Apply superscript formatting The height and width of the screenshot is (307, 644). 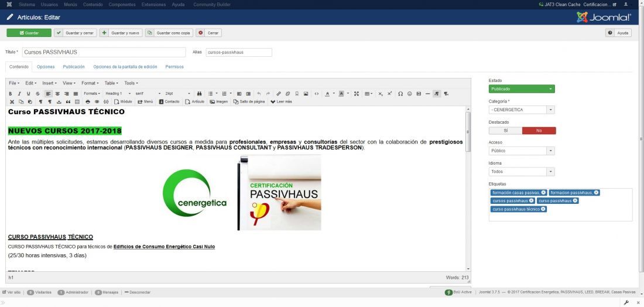coord(389,94)
